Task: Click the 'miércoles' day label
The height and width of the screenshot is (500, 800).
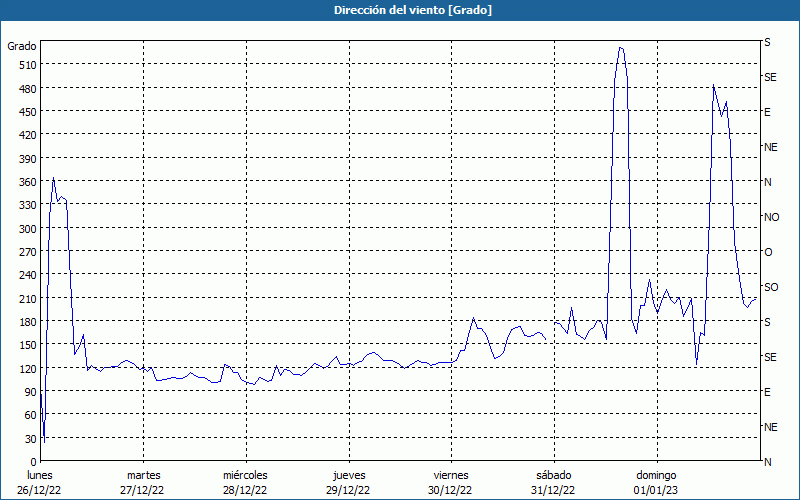Action: pos(245,476)
